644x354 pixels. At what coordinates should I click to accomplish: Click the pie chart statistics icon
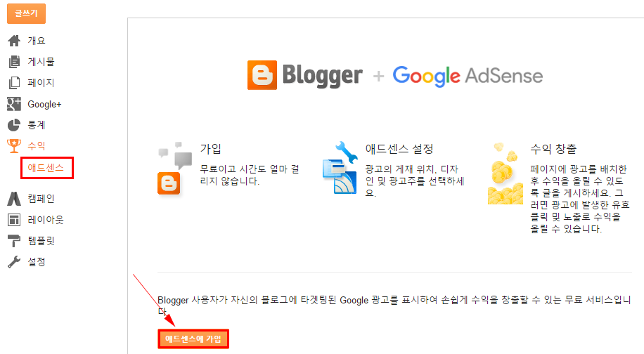click(x=14, y=125)
